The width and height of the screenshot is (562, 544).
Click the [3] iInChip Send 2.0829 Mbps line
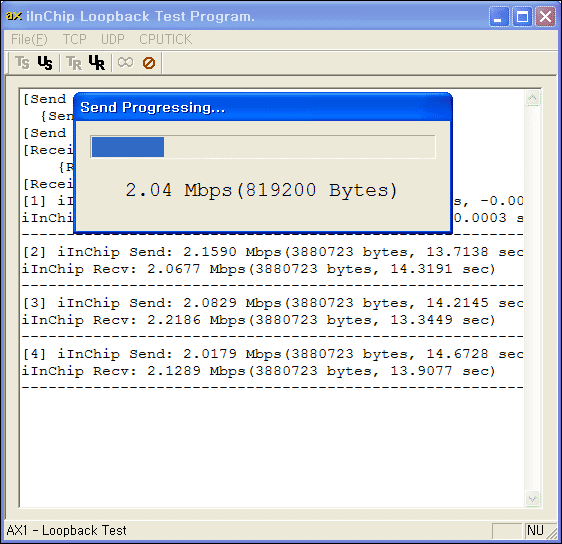(272, 303)
